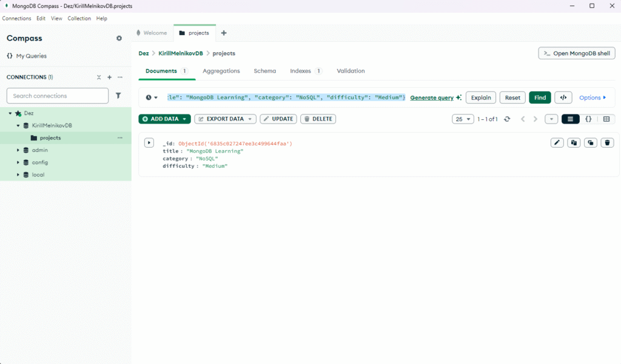Image resolution: width=621 pixels, height=364 pixels.
Task: Collapse the Dez connection tree node
Action: point(10,113)
